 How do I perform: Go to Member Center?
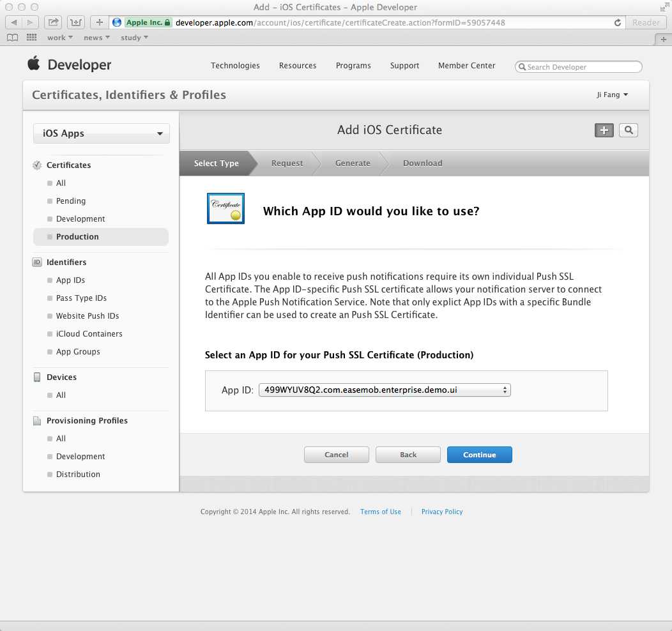tap(466, 66)
